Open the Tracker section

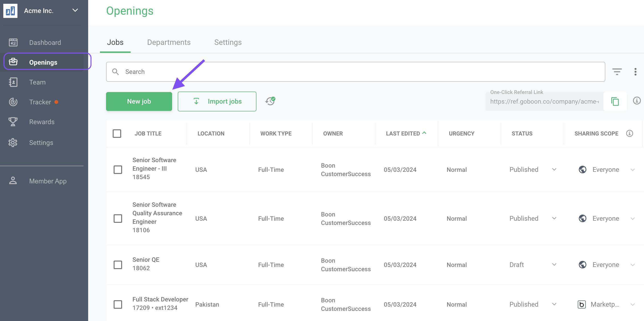click(40, 102)
